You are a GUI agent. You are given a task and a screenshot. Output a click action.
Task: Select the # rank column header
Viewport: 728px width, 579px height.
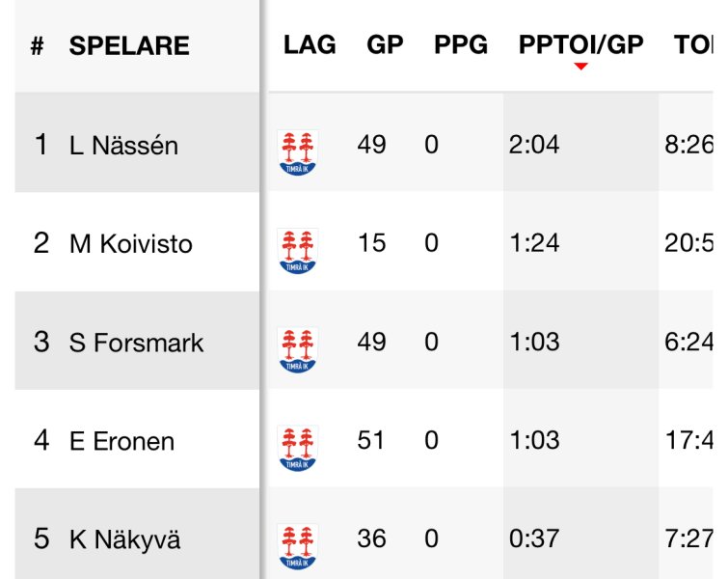click(x=38, y=46)
